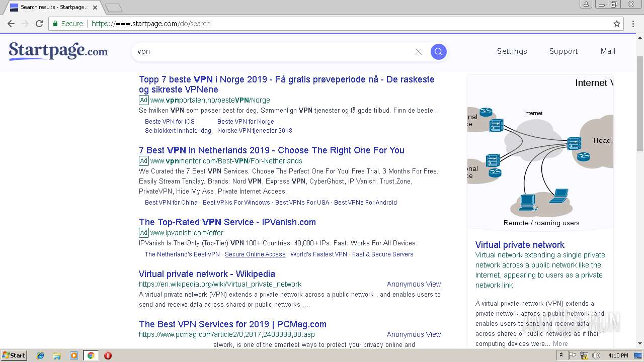Click Best VPNs For USA sitelink
644x362 pixels.
302,203
